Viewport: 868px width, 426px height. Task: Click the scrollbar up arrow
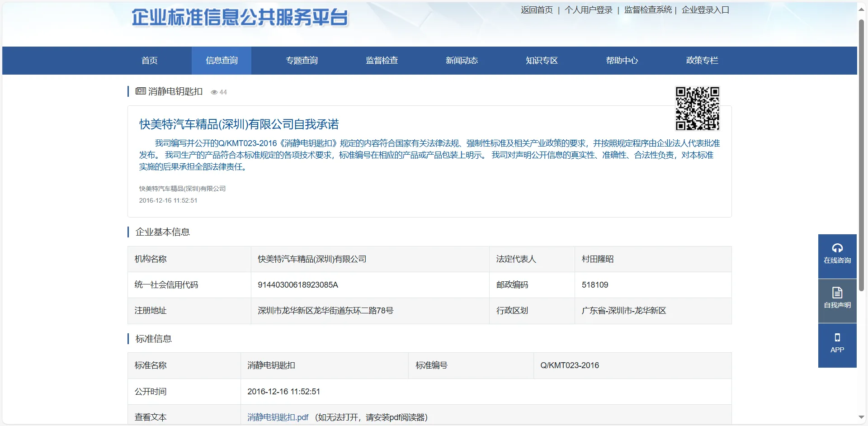coord(861,9)
